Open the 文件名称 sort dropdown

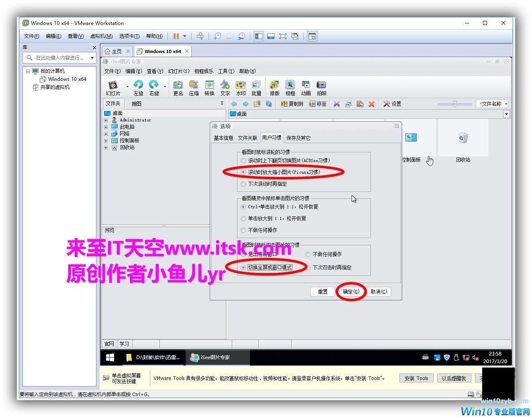click(492, 104)
